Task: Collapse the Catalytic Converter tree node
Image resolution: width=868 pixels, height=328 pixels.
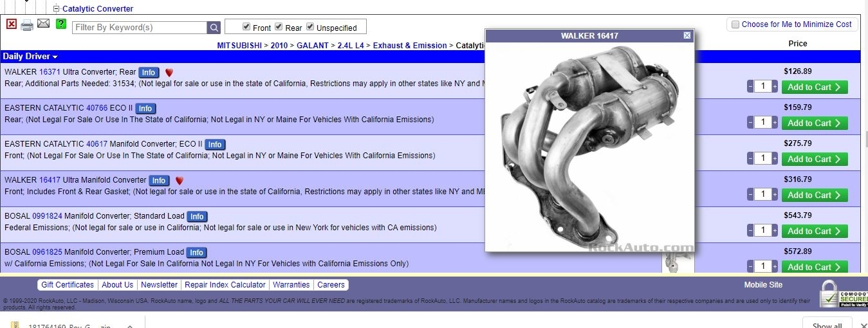Action: 56,9
